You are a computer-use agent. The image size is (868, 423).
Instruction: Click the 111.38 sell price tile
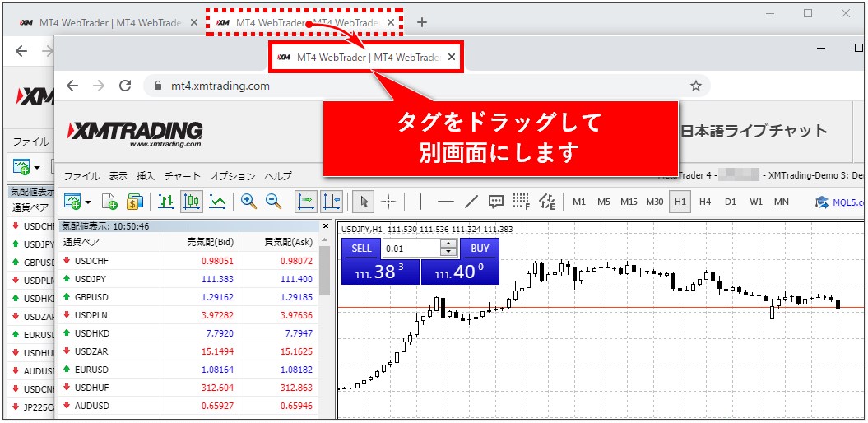coord(381,272)
